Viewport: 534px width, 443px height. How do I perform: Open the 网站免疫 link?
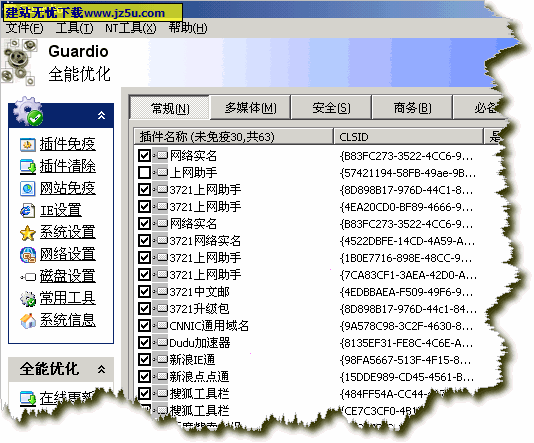(67, 188)
